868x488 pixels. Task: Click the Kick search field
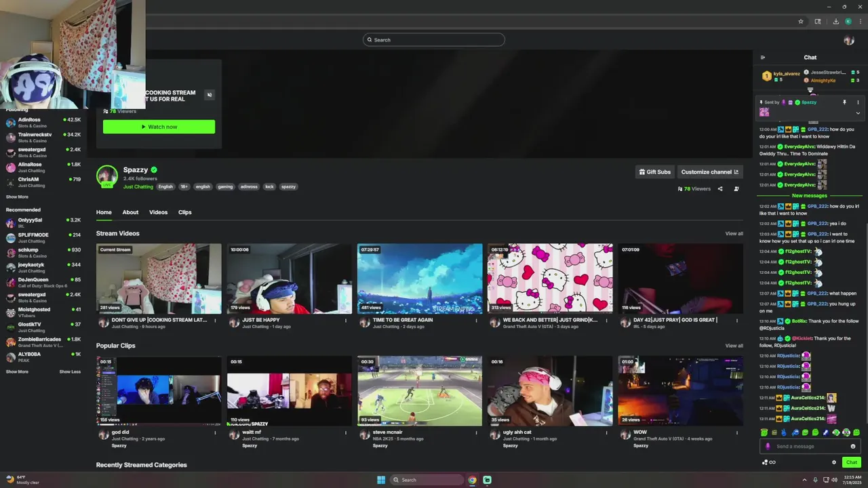pyautogui.click(x=434, y=40)
